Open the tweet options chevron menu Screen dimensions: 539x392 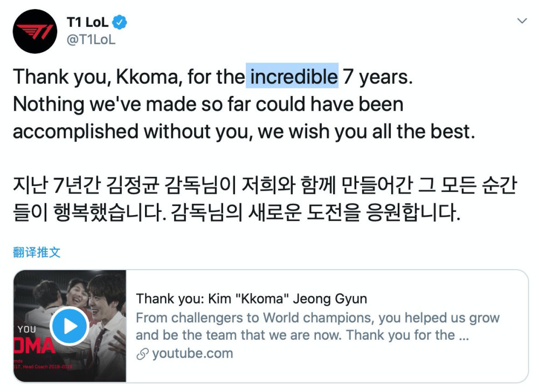[522, 20]
